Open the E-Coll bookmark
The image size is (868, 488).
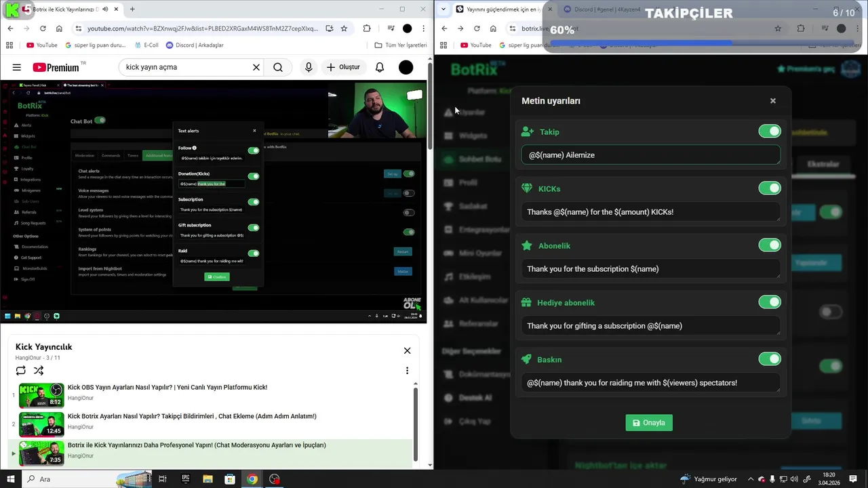(x=146, y=45)
